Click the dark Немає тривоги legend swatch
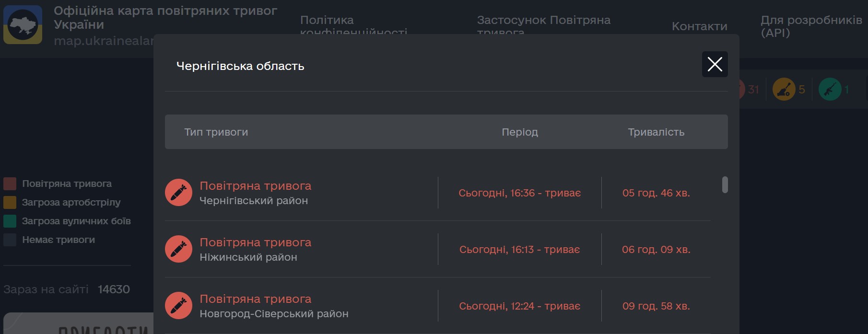 tap(10, 240)
